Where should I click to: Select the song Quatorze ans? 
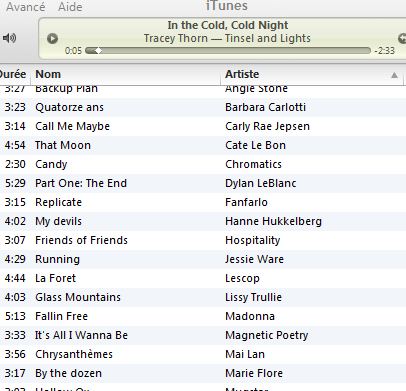(x=203, y=107)
